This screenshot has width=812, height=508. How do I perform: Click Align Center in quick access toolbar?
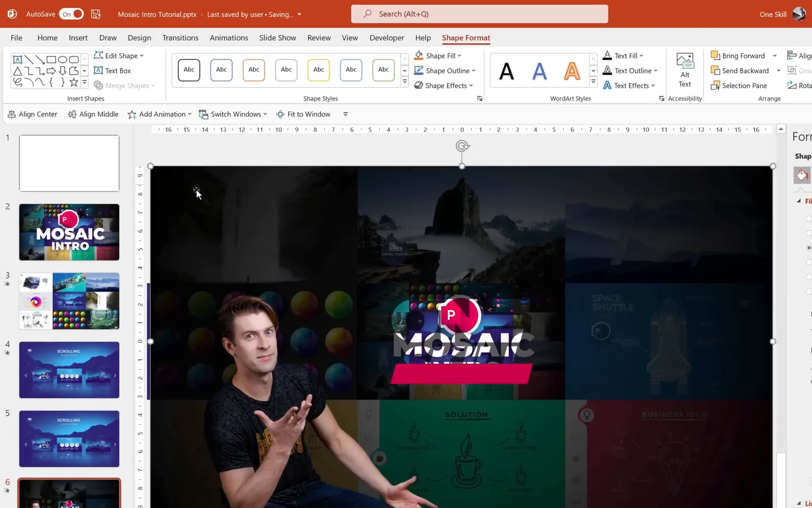32,114
